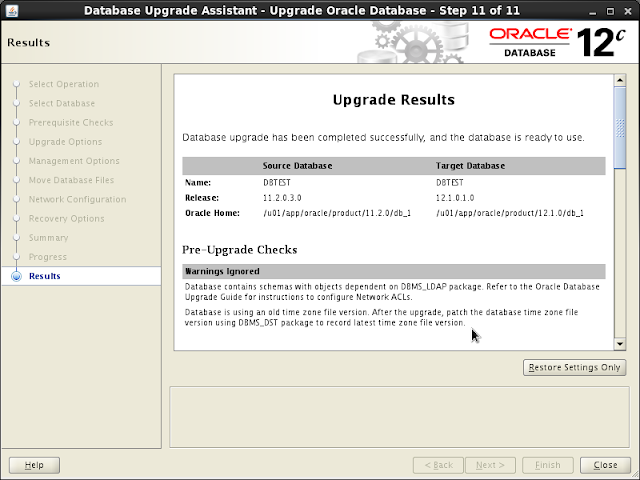Click target release 12.1.0.1.0
The width and height of the screenshot is (640, 480).
pos(455,198)
